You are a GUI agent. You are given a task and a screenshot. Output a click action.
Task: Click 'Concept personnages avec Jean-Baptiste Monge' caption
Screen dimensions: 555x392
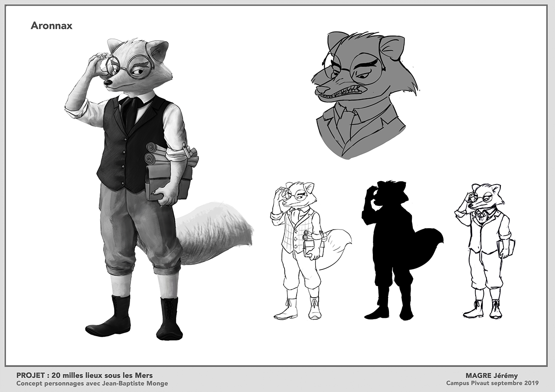[92, 383]
